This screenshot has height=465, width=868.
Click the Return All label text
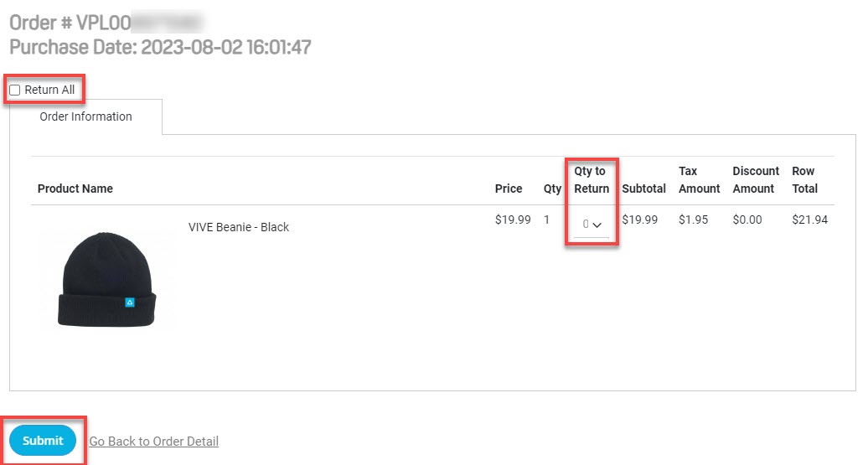click(49, 90)
